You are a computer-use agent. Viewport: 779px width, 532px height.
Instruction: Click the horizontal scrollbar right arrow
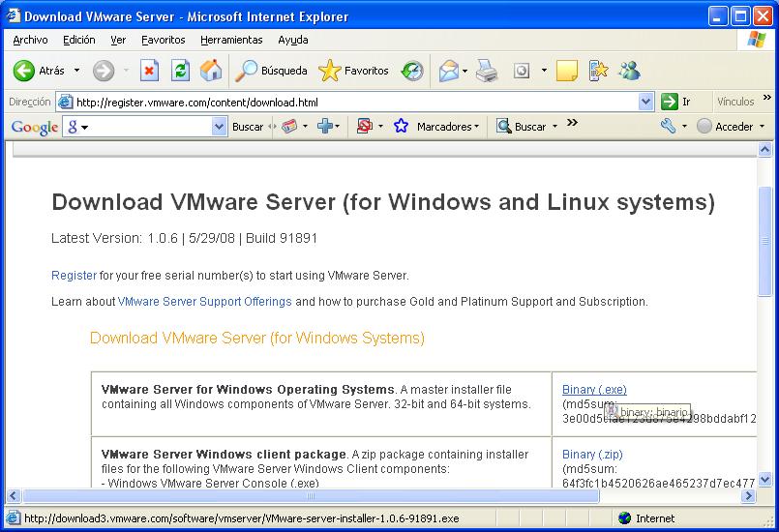[748, 496]
